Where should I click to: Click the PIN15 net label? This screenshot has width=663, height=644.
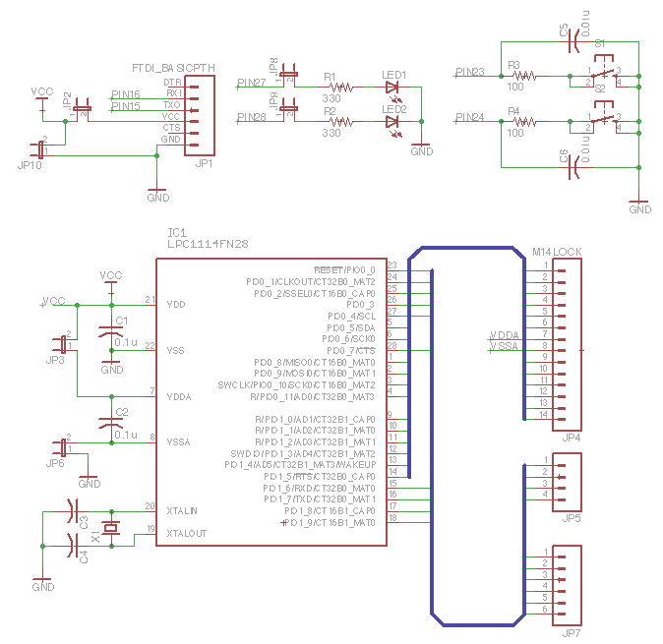tap(126, 106)
